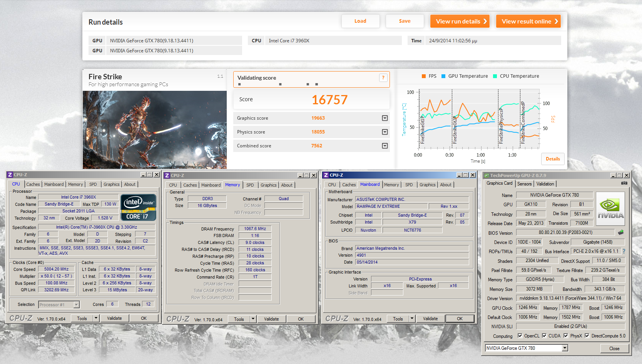642x364 pixels.
Task: Open the Processor #1 selection dropdown
Action: coord(77,305)
